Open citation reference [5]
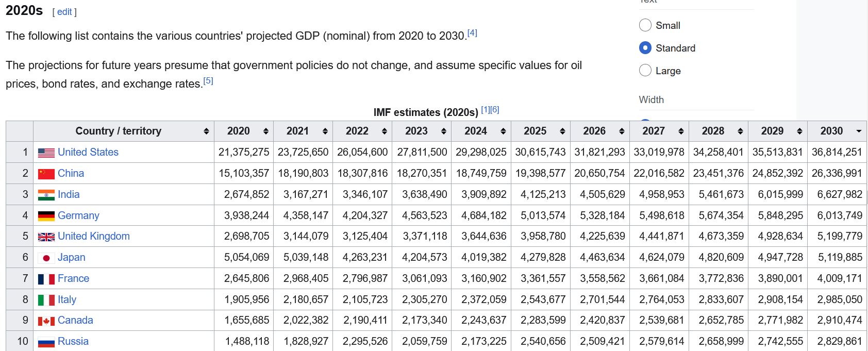 pos(208,81)
